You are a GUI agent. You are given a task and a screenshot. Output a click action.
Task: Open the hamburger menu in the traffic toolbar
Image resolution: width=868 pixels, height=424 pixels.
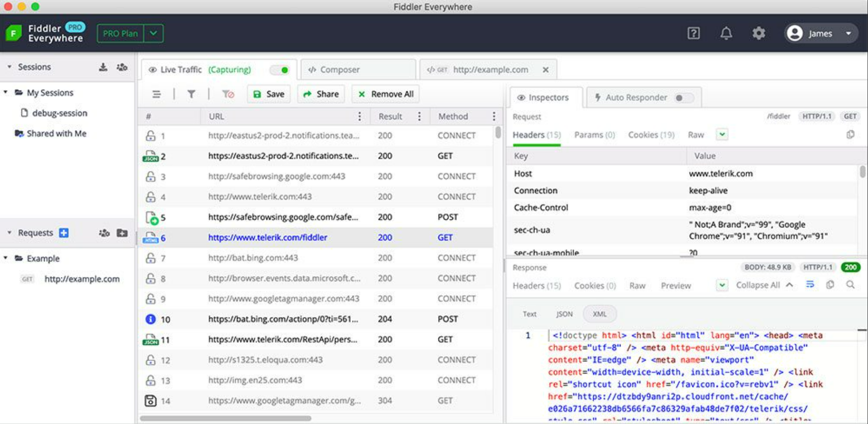point(156,94)
